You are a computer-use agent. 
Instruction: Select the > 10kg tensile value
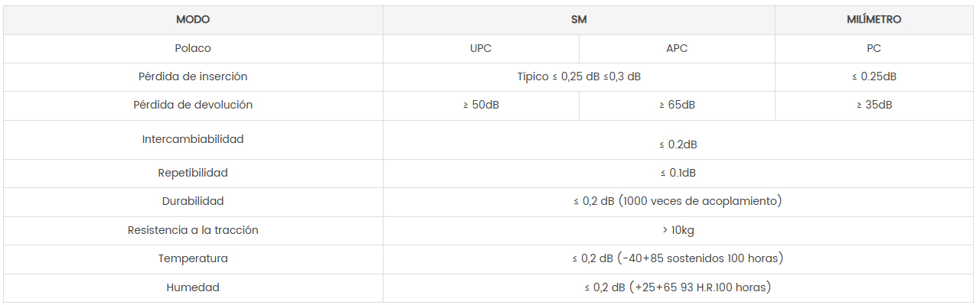pyautogui.click(x=678, y=230)
